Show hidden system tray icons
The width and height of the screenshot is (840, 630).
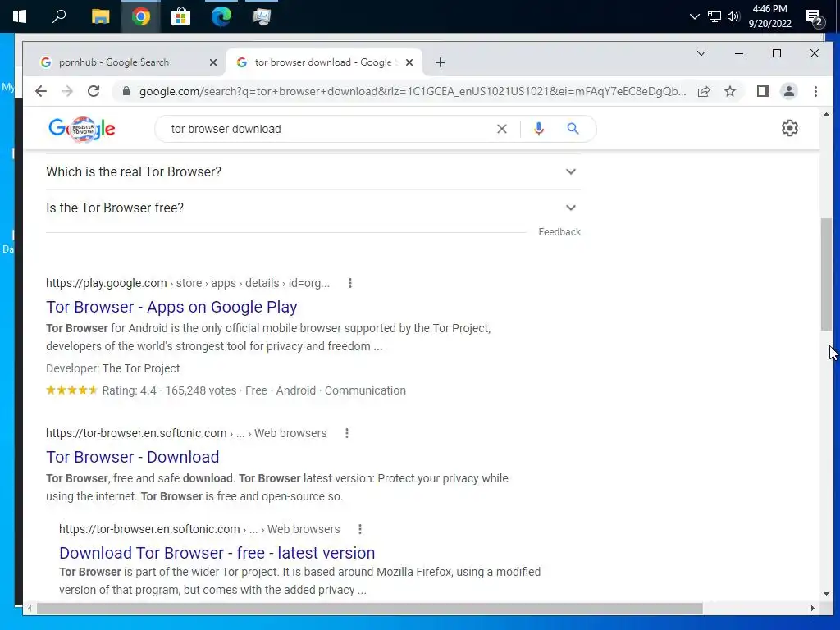coord(694,16)
